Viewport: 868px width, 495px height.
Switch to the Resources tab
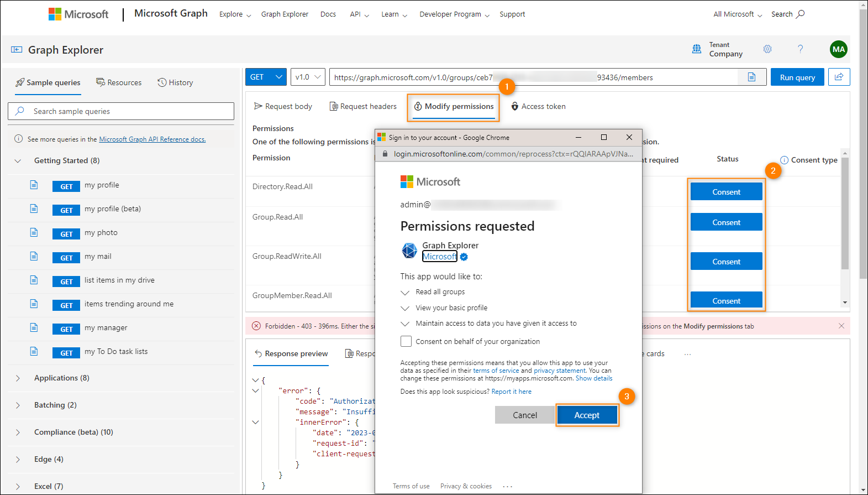pyautogui.click(x=119, y=82)
